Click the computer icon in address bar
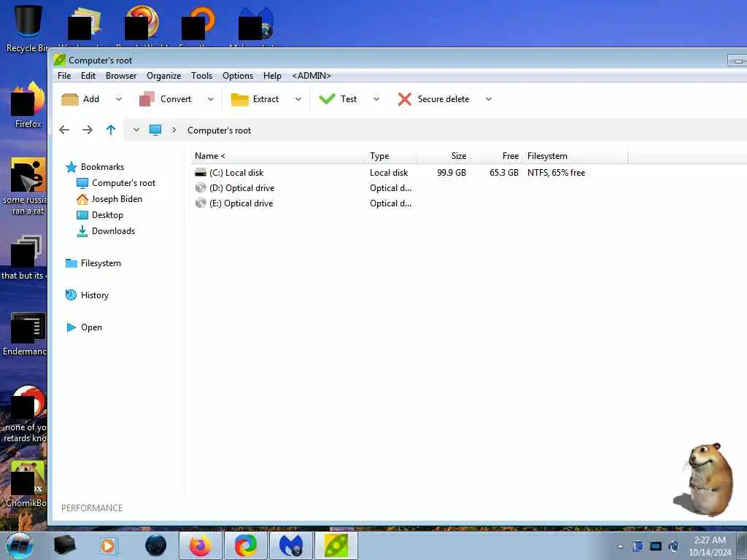 click(x=155, y=130)
